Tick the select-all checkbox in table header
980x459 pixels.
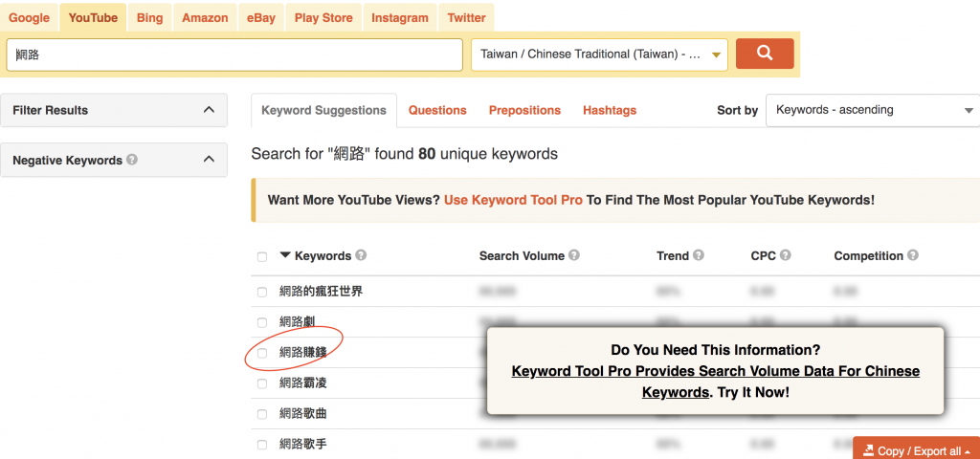262,256
